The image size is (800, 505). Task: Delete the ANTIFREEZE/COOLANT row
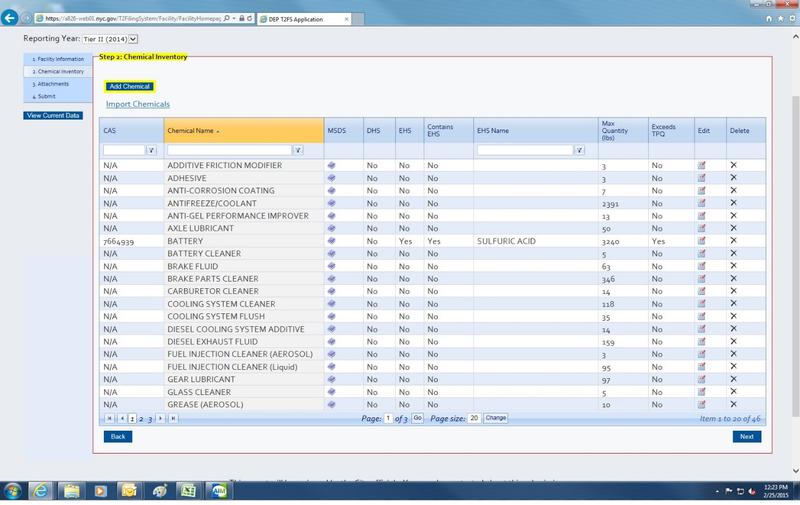tap(733, 203)
